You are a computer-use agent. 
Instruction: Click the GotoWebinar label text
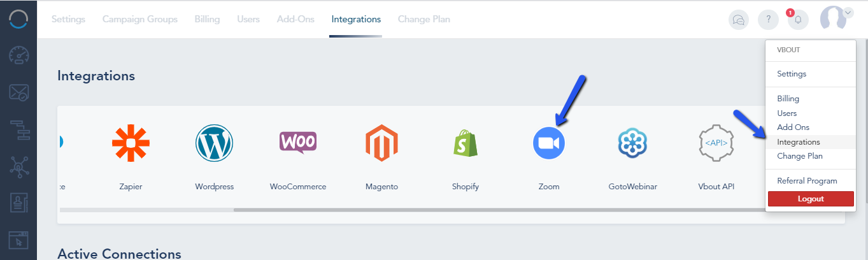pos(632,187)
